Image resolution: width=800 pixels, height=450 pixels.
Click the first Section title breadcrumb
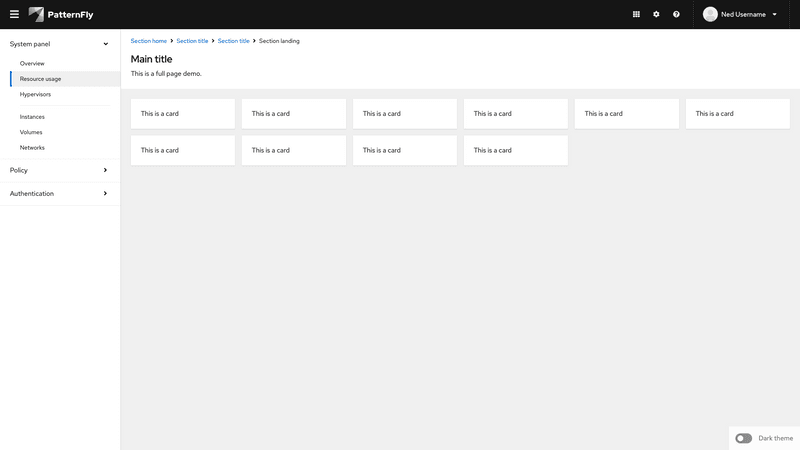click(192, 41)
